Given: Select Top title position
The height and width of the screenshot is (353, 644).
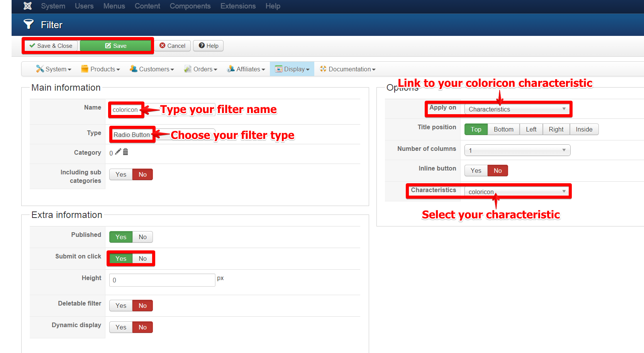Looking at the screenshot, I should [x=476, y=129].
